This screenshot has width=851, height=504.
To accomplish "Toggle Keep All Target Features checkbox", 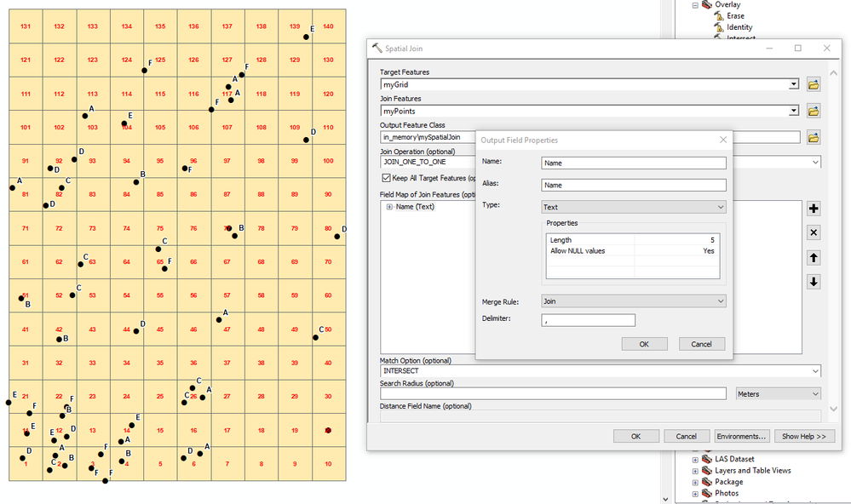I will pos(387,178).
